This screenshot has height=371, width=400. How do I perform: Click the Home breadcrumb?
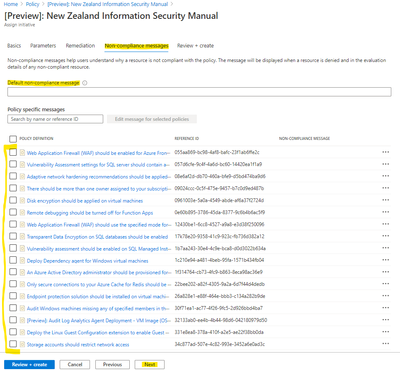[x=11, y=4]
